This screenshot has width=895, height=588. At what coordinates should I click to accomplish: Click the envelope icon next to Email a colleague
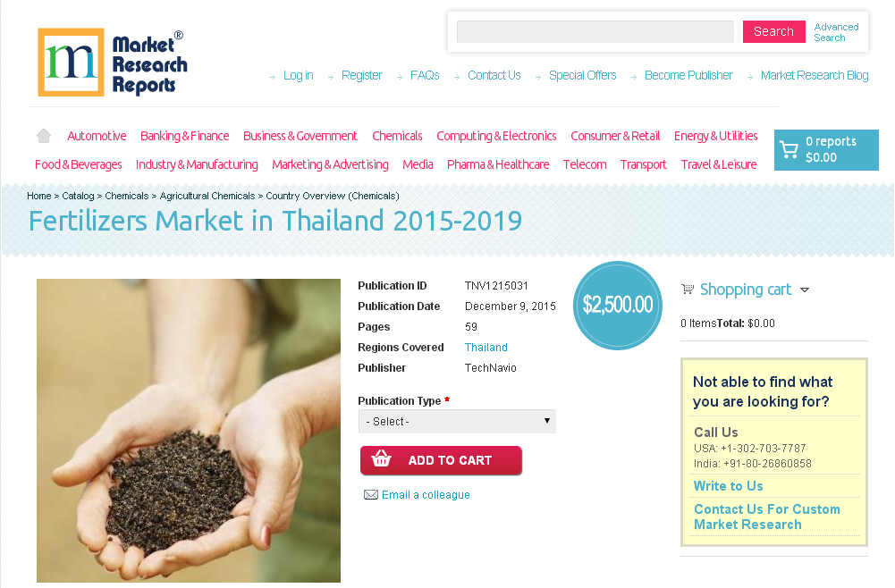click(x=371, y=494)
